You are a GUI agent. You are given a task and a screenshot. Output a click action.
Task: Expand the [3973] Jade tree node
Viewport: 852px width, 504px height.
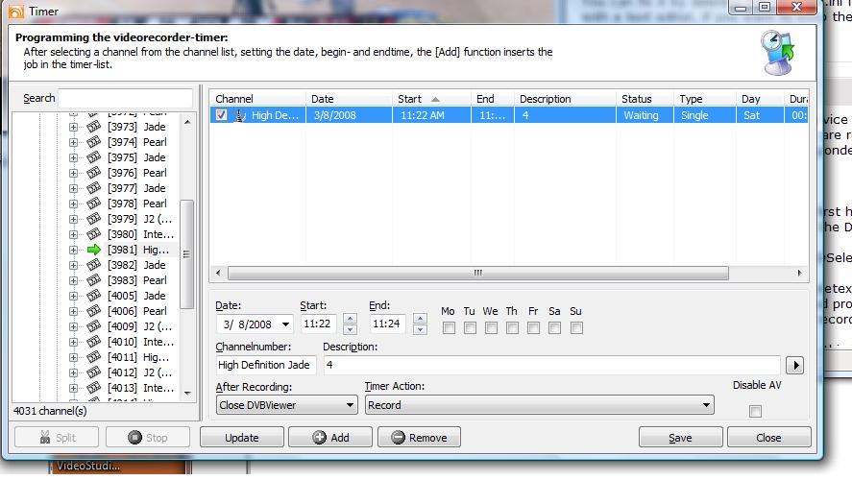[73, 127]
